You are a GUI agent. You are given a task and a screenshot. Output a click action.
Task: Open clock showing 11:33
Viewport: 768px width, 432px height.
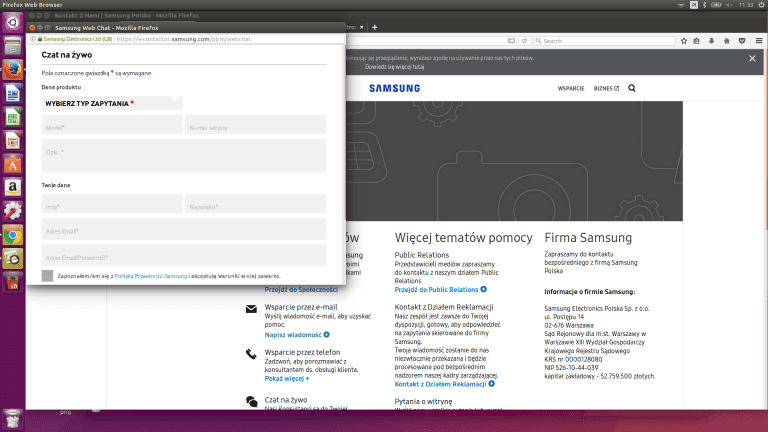746,5
